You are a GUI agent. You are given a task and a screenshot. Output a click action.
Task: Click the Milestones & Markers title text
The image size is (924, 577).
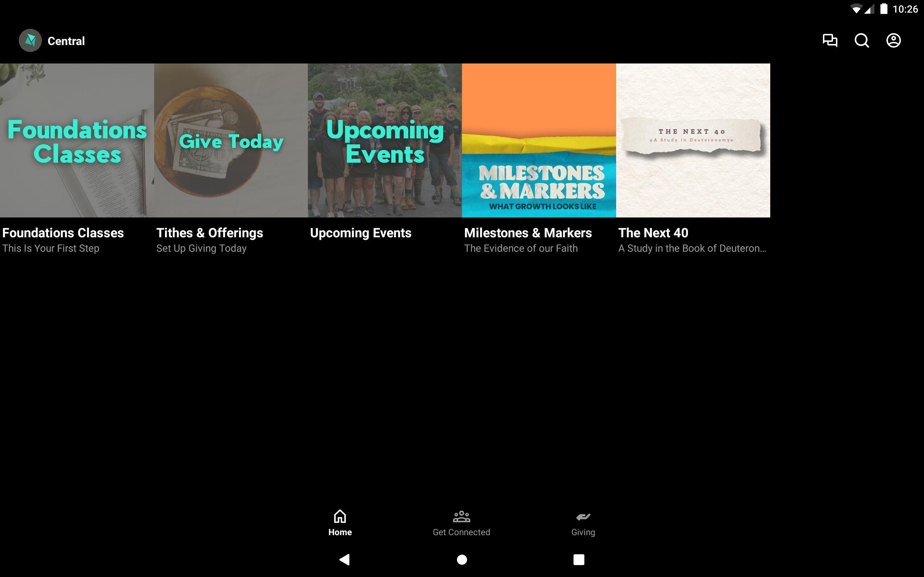click(x=528, y=233)
